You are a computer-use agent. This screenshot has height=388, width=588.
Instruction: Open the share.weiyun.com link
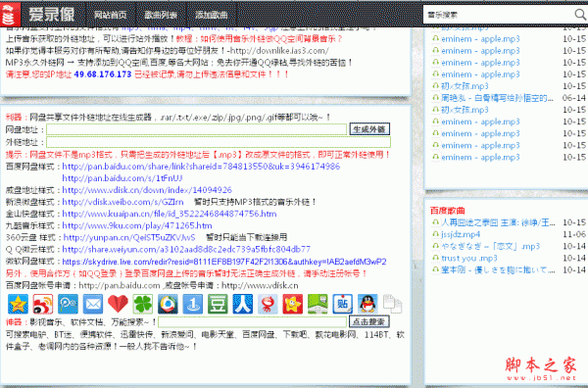pyautogui.click(x=186, y=249)
